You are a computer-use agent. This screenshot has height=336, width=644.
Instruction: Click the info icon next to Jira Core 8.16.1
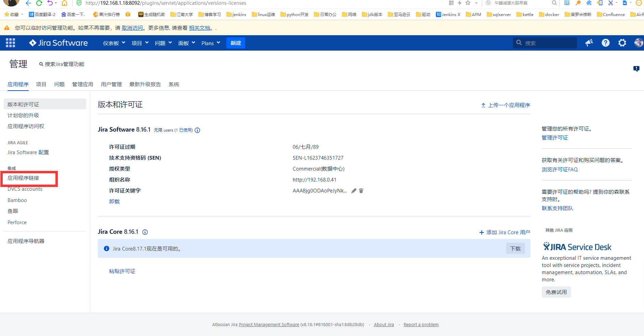145,232
